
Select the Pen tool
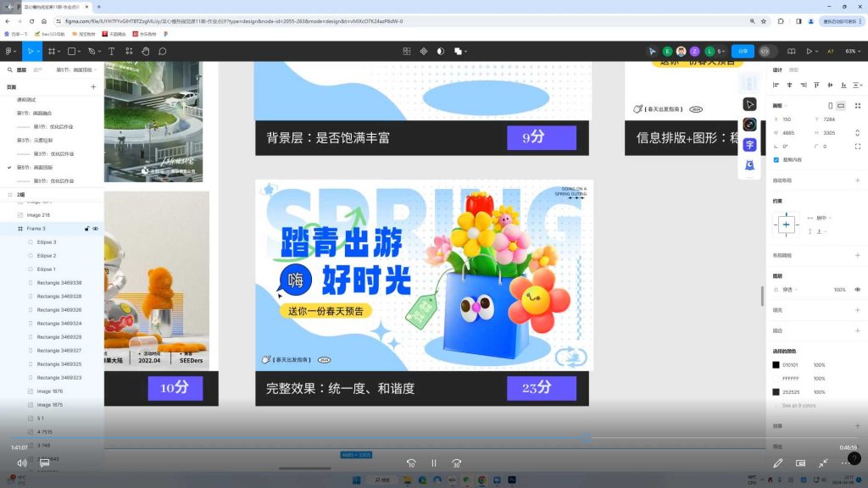coord(92,52)
